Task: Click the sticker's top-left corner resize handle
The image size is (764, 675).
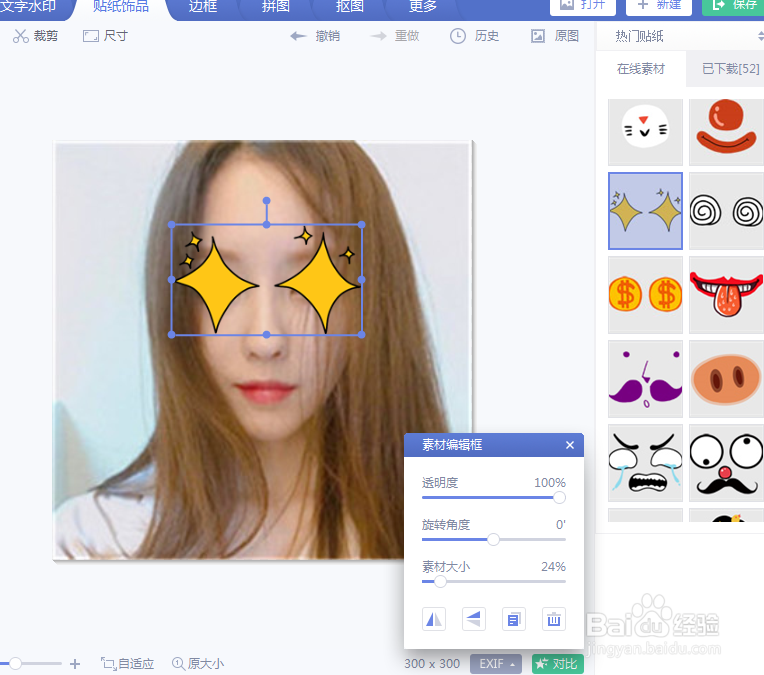Action: [172, 225]
